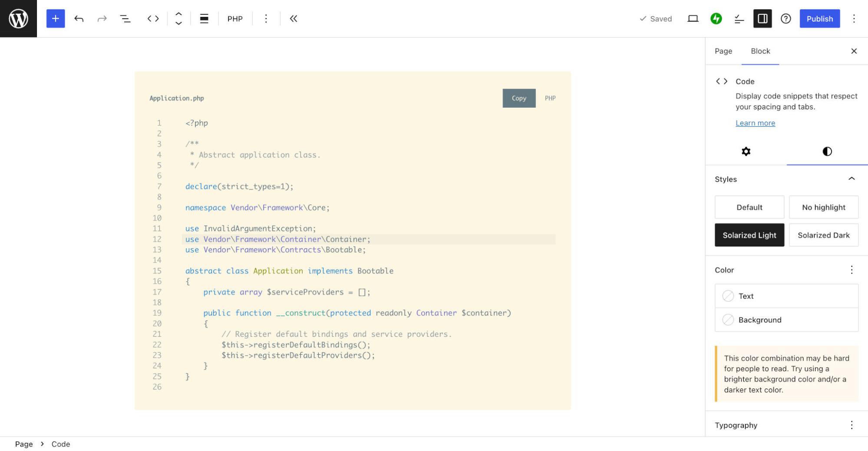Switch to the block Settings gear tab

point(746,151)
